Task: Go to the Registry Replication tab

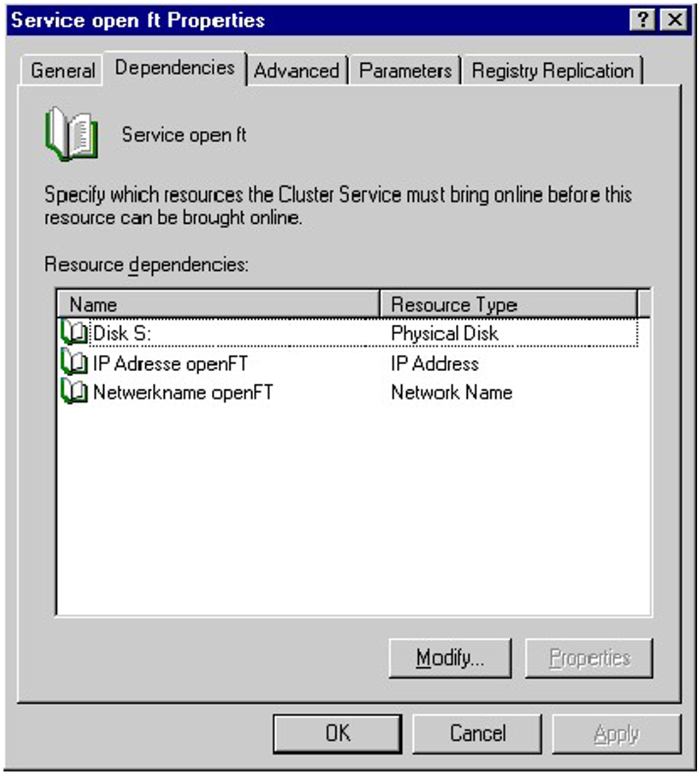Action: [x=552, y=71]
